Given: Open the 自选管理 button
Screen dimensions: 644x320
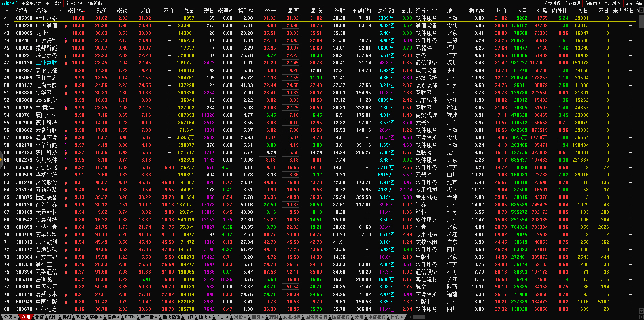Looking at the screenshot, I should point(572,3).
